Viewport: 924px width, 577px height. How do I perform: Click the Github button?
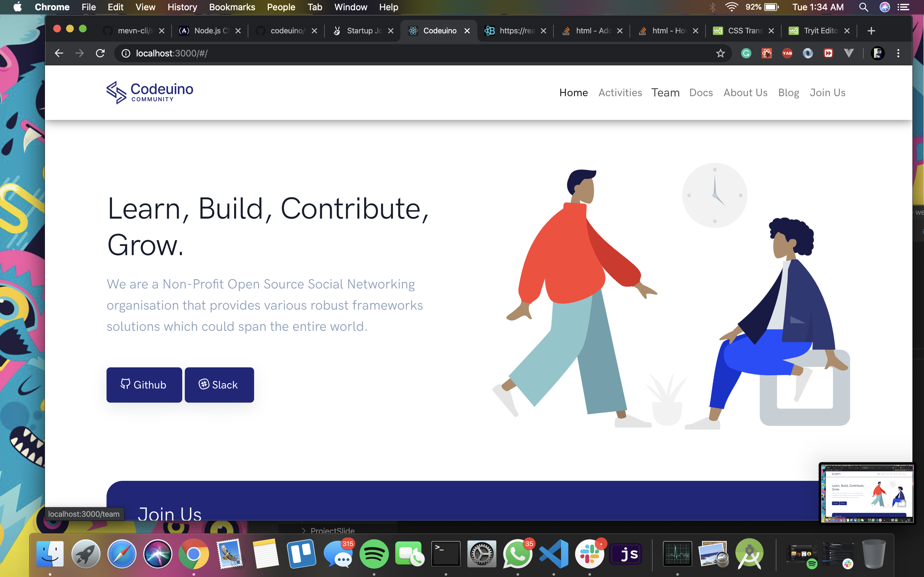[x=144, y=385]
